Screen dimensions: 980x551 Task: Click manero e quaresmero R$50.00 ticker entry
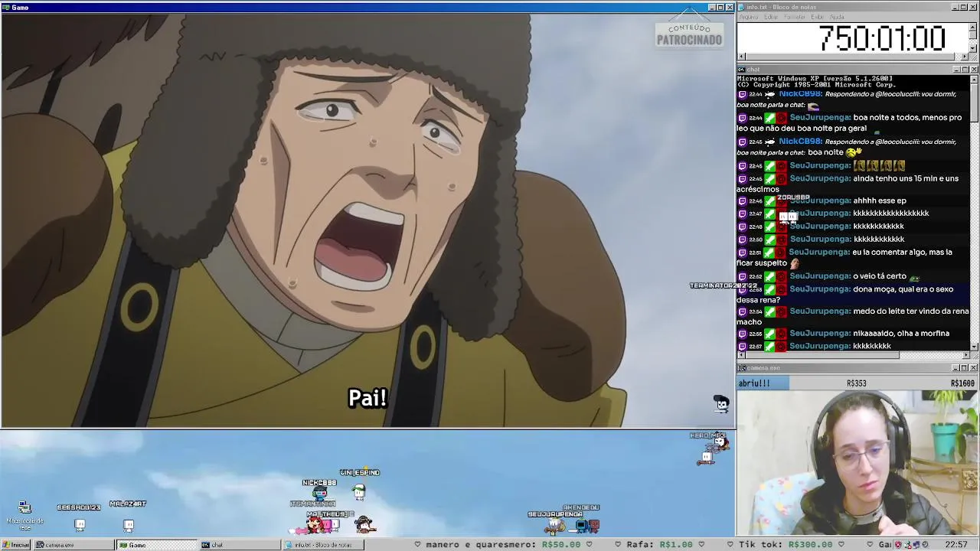[504, 545]
